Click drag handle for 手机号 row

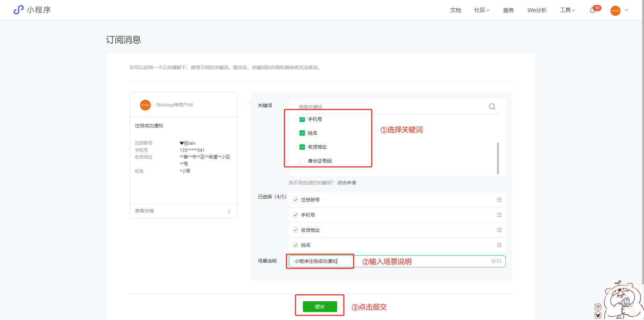click(x=499, y=215)
